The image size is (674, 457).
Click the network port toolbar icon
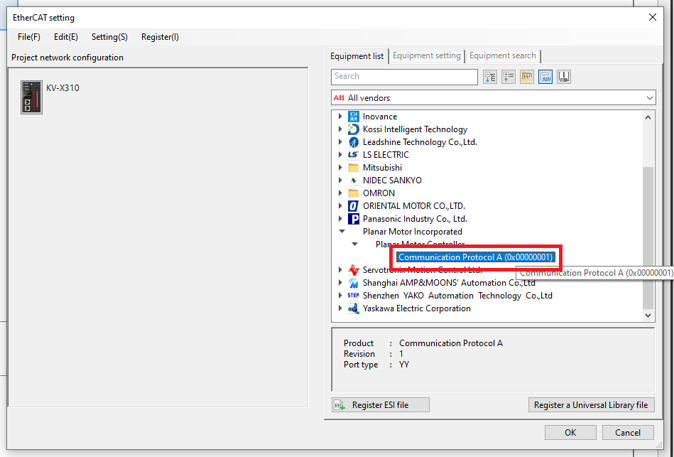pyautogui.click(x=564, y=77)
